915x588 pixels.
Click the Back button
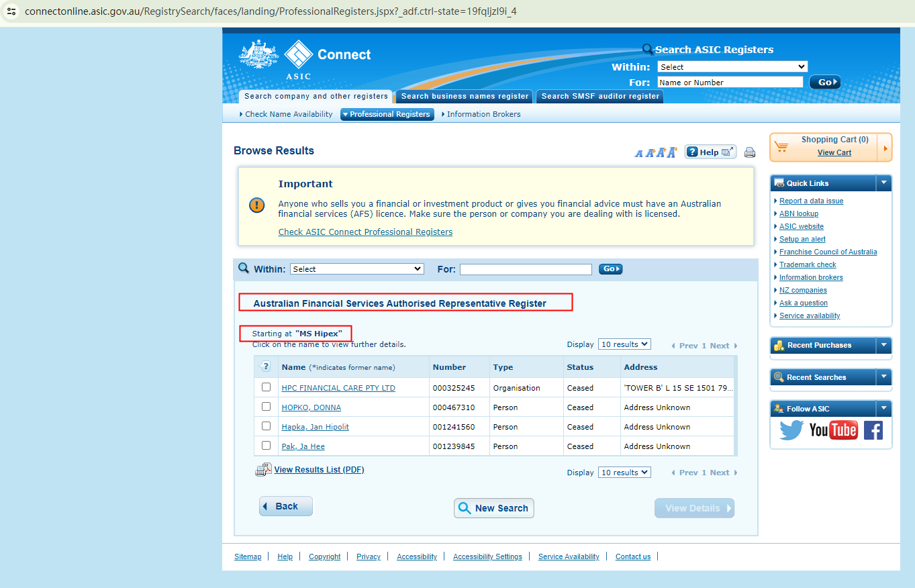(286, 506)
